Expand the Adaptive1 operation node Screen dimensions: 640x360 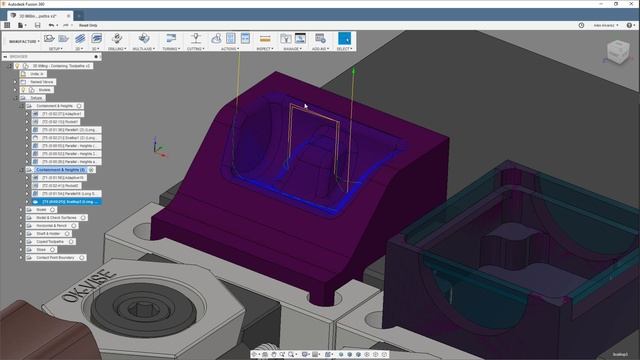(x=28, y=114)
